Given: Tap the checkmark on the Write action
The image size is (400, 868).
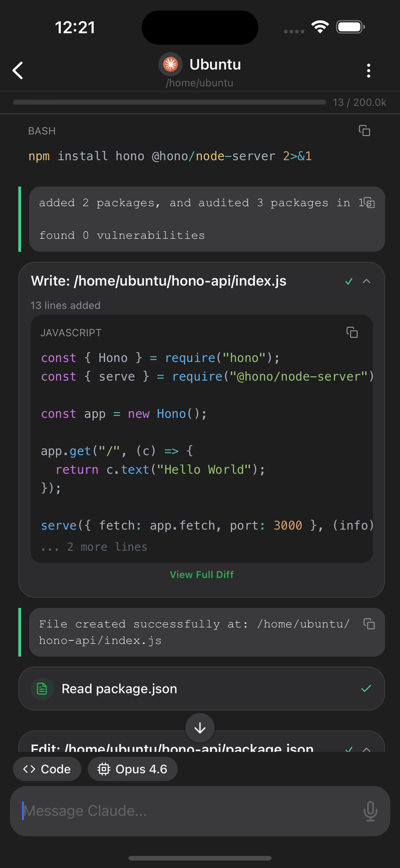Looking at the screenshot, I should point(349,281).
